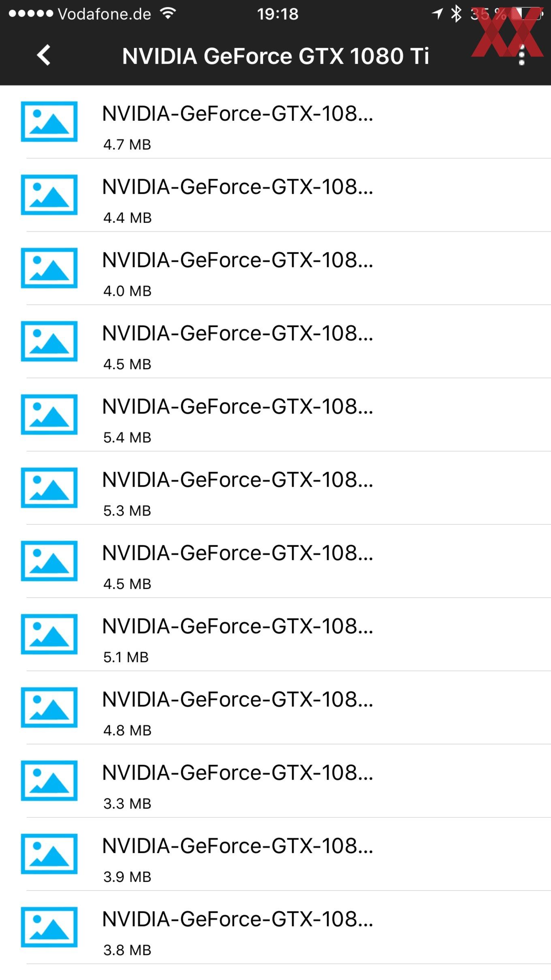Tap the 3.3 MB size label
This screenshot has width=551, height=980.
click(127, 804)
